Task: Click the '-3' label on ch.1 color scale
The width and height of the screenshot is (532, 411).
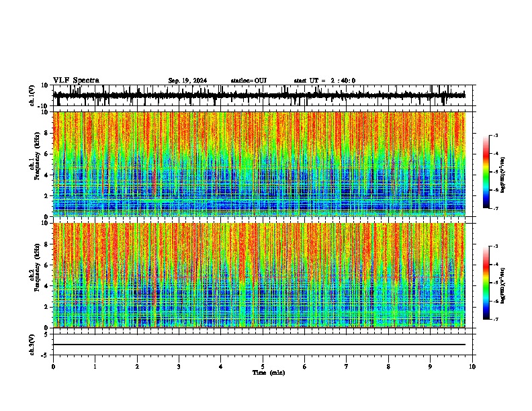Action: coord(495,135)
